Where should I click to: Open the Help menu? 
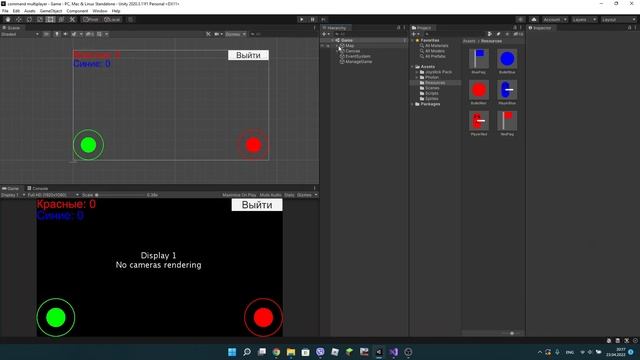pos(116,11)
